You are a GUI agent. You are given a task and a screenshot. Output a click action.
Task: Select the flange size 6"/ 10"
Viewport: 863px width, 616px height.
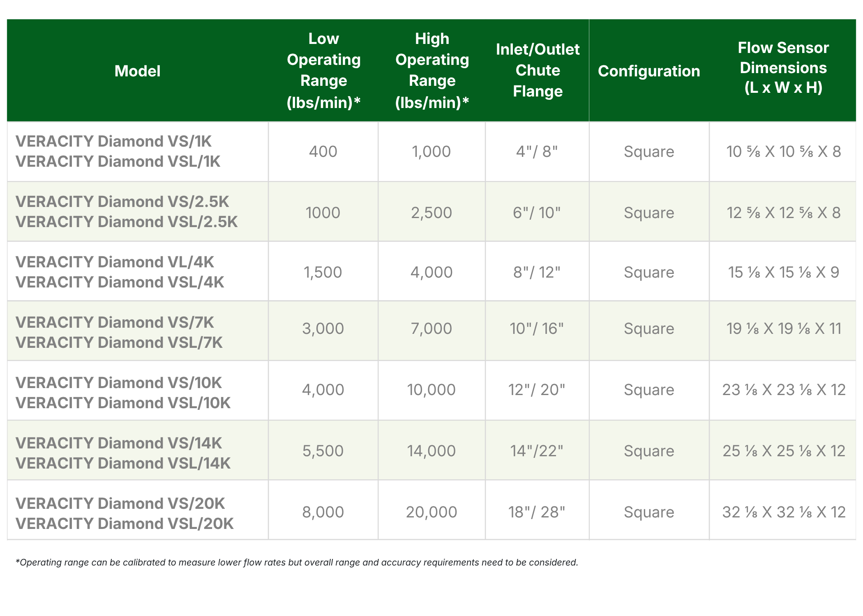537,213
